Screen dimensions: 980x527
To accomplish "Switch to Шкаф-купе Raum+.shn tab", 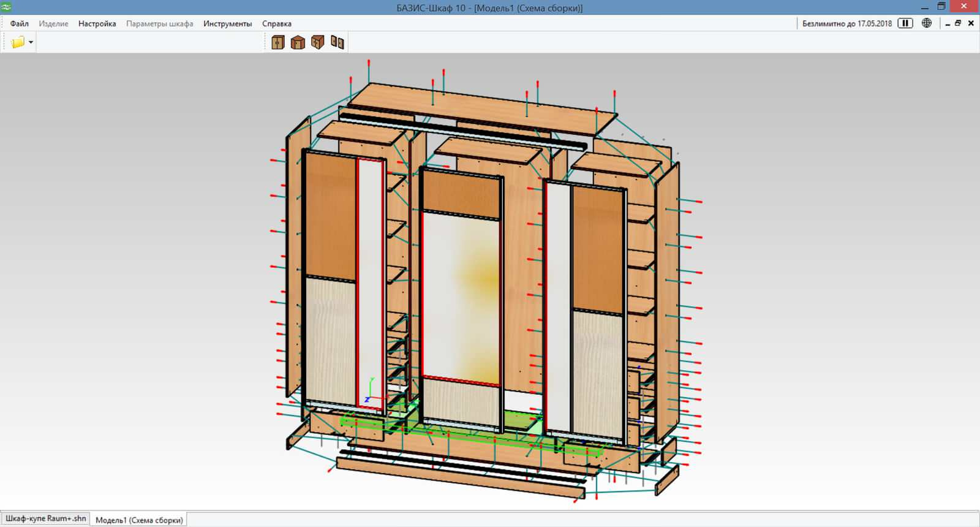I will click(x=46, y=518).
